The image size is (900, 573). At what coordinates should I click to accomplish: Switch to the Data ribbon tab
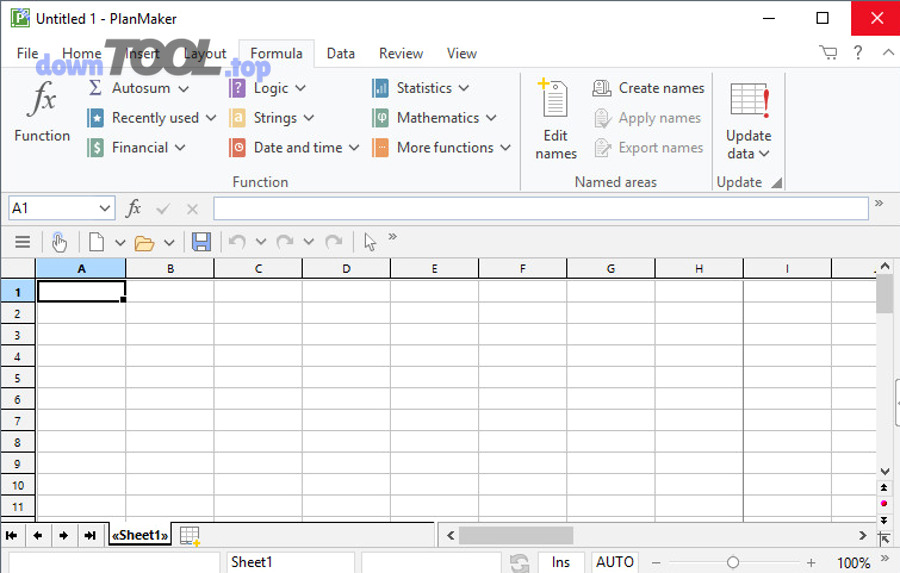tap(340, 54)
